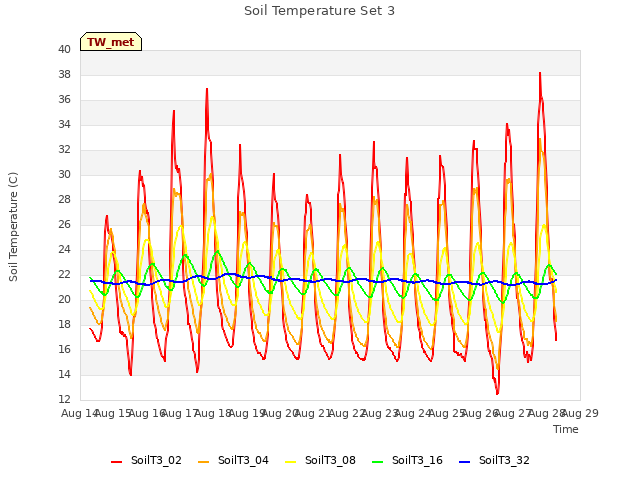Viewport: 640px width, 480px height.
Task: Click the SoilT3_32 legend label
Action: (504, 460)
